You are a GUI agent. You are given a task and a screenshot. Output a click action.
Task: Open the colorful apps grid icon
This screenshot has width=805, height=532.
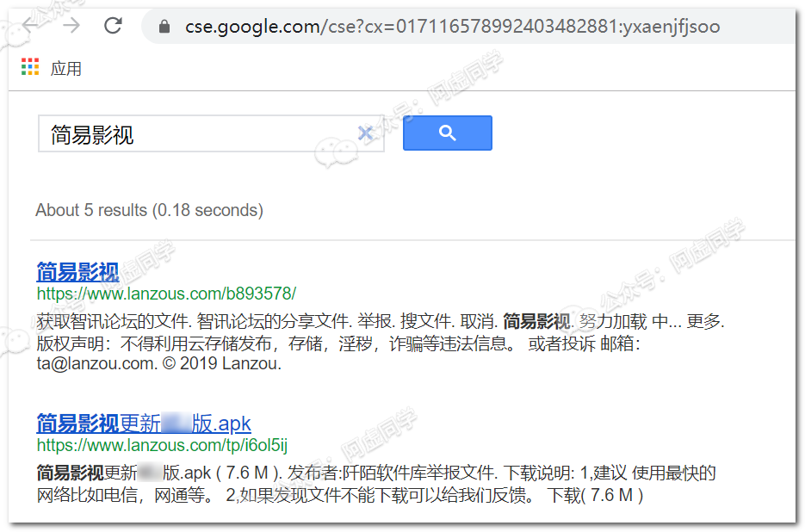30,67
